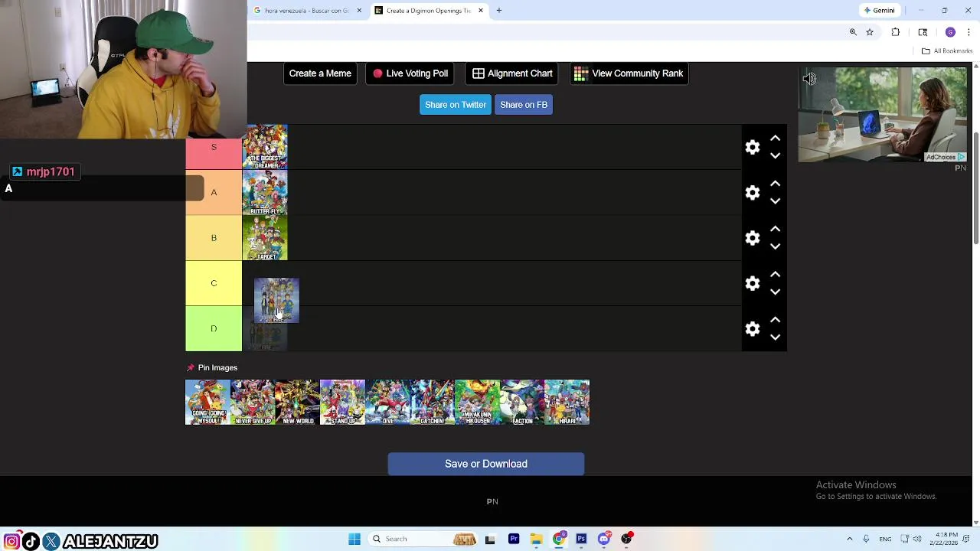Viewport: 980px width, 551px height.
Task: Select the Faction thumbnail
Action: pos(522,403)
